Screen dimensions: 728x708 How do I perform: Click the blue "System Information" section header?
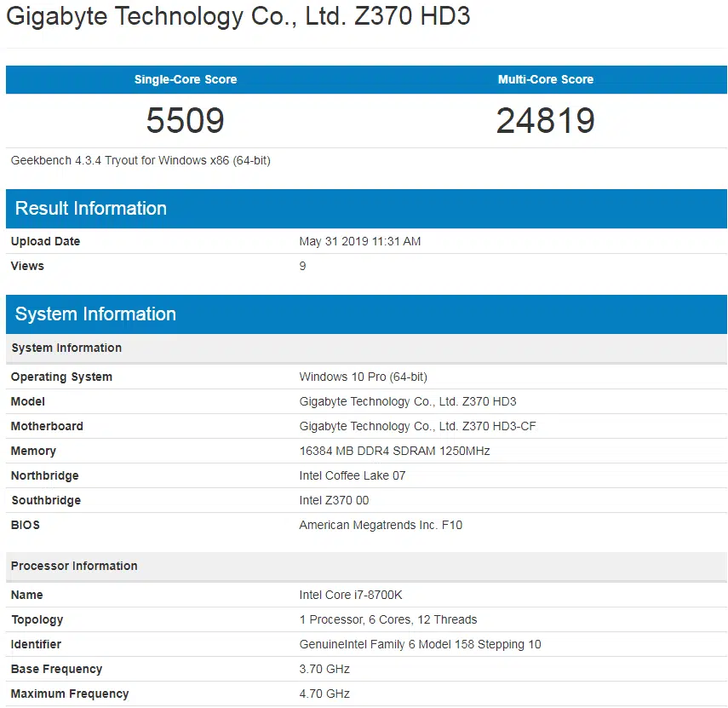[x=366, y=314]
